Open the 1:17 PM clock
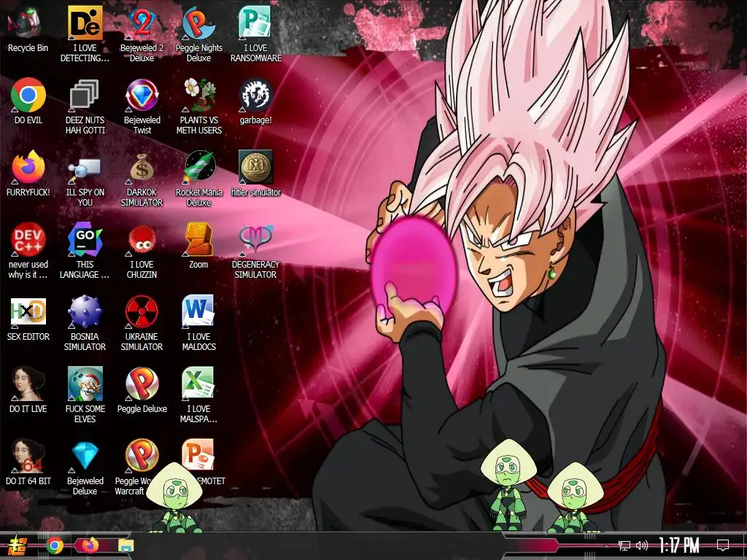Viewport: 747px width, 560px height. click(679, 545)
